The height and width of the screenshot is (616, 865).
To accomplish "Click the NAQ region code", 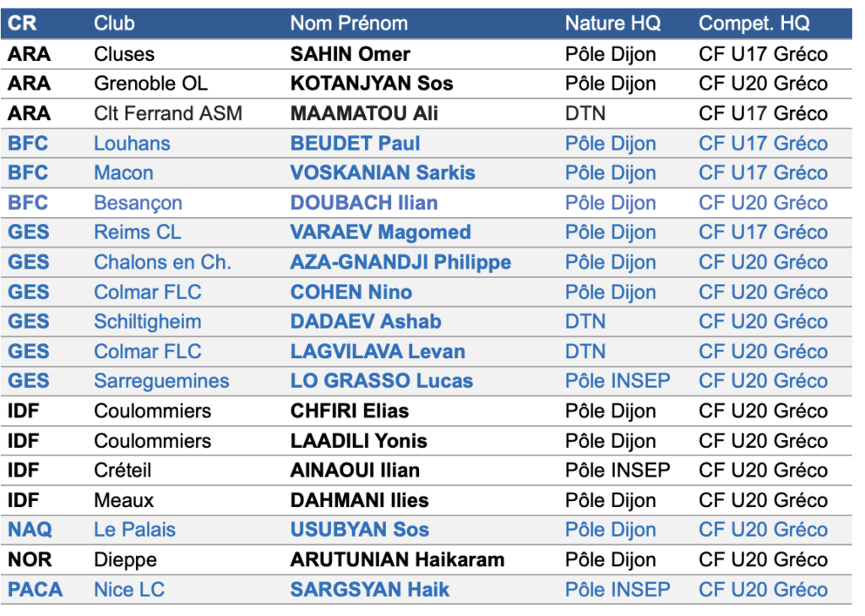I will point(30,530).
